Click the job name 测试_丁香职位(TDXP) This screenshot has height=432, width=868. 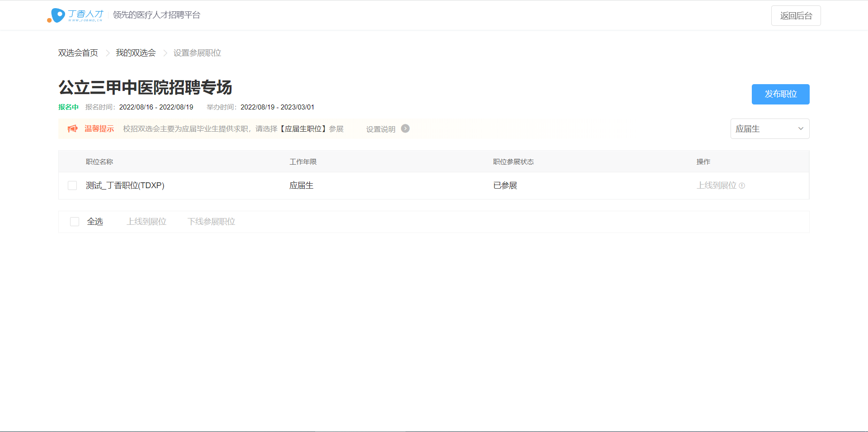tap(125, 185)
